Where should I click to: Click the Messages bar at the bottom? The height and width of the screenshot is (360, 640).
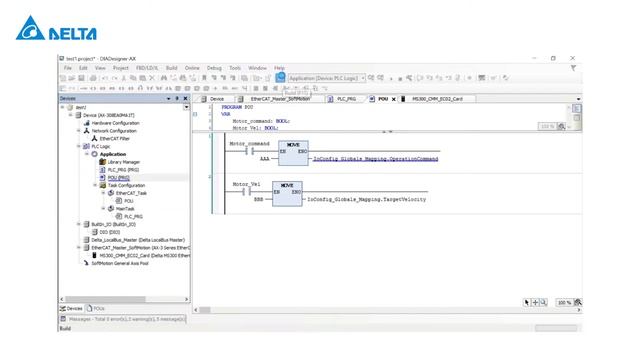point(123,319)
